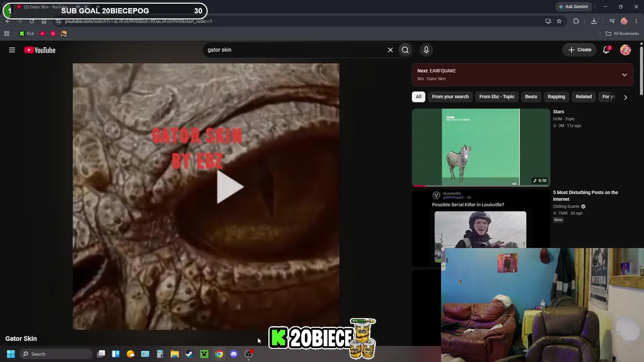Filter suggestions by Beats
This screenshot has height=362, width=644.
(x=531, y=97)
